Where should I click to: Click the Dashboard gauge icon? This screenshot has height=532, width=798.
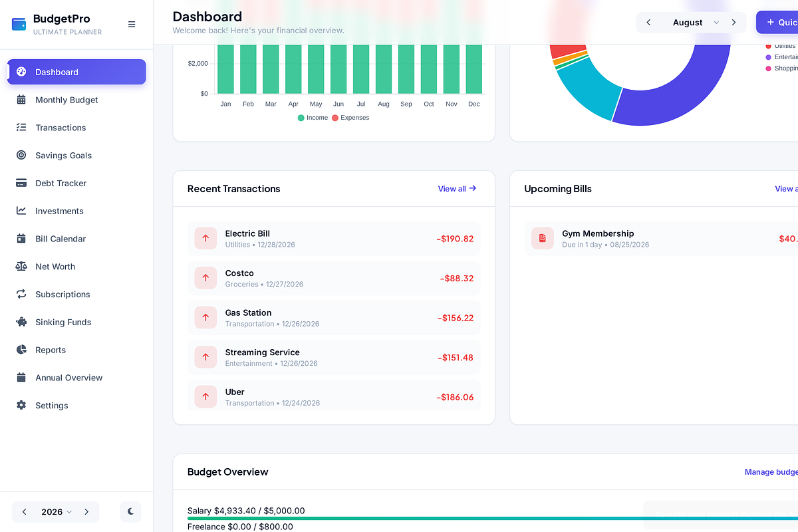click(21, 72)
